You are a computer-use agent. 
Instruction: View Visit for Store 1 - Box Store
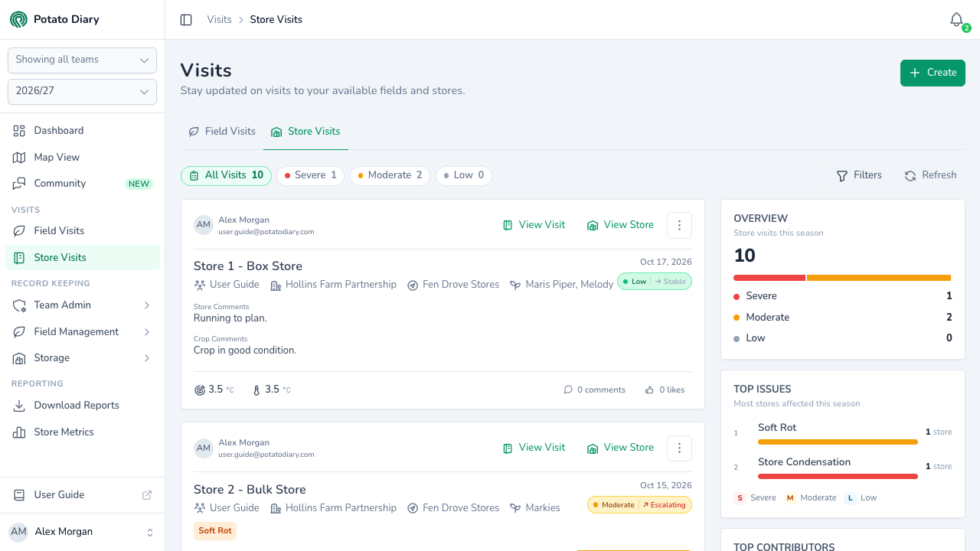click(x=534, y=225)
